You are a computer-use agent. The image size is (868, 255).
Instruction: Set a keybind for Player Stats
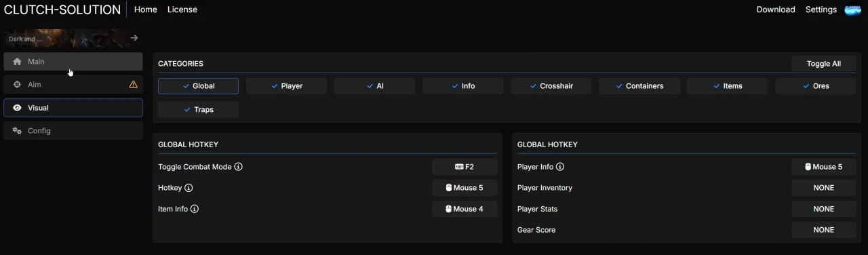(x=823, y=209)
